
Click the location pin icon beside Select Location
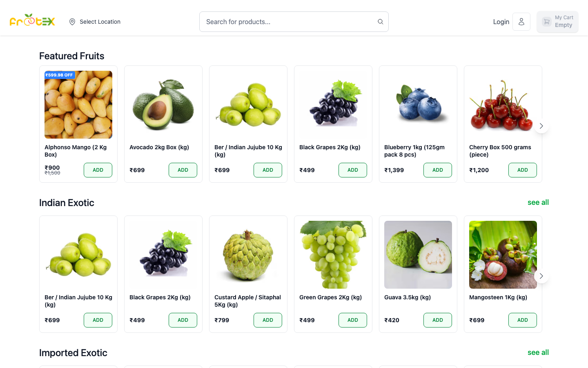click(x=72, y=21)
